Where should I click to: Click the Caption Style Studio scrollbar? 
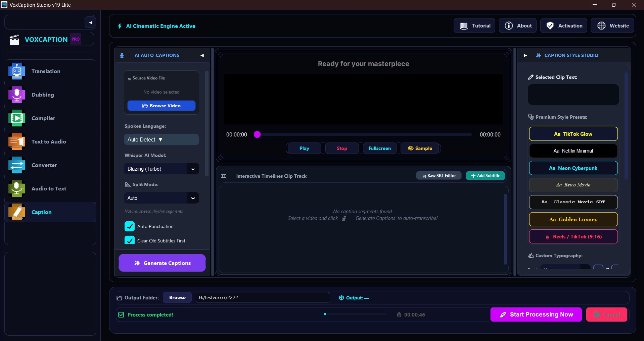[626, 126]
